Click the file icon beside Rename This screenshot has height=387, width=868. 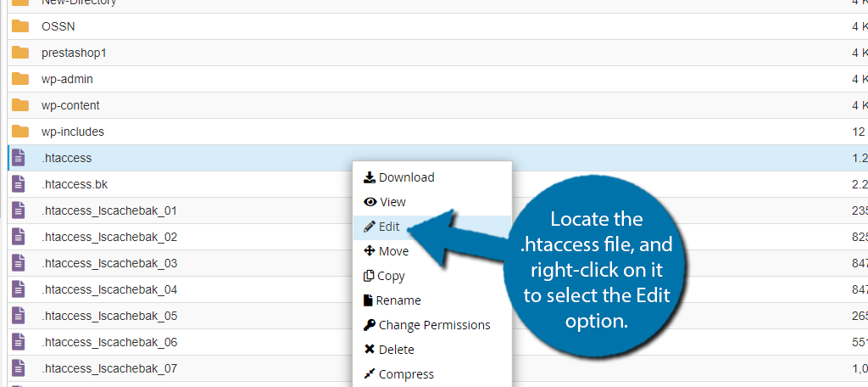[x=368, y=300]
